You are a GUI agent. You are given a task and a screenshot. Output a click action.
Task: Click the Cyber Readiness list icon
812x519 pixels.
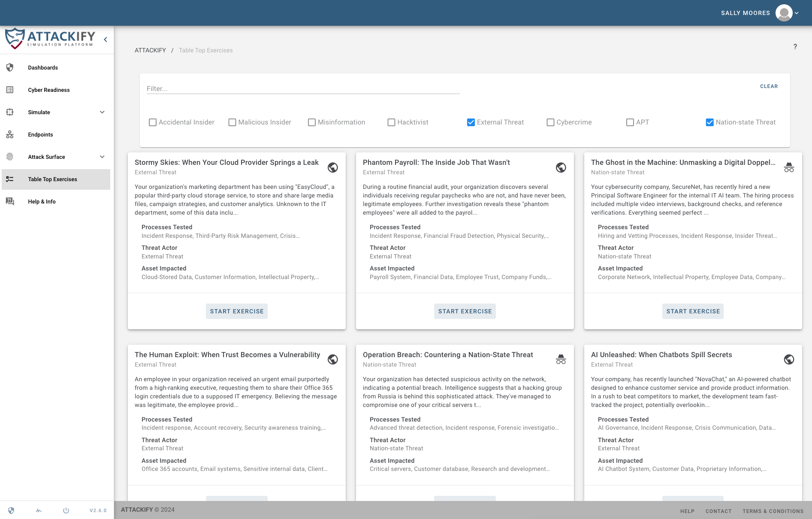click(10, 90)
